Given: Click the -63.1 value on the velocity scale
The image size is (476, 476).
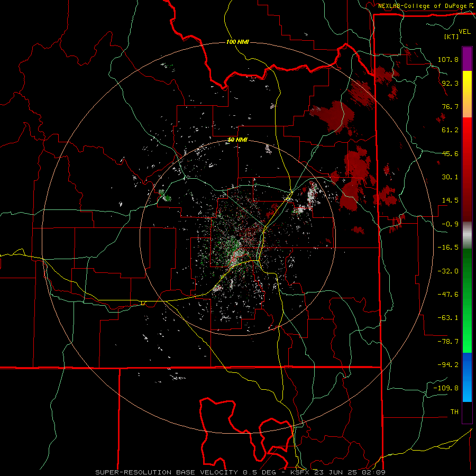Looking at the screenshot, I should pos(448,318).
